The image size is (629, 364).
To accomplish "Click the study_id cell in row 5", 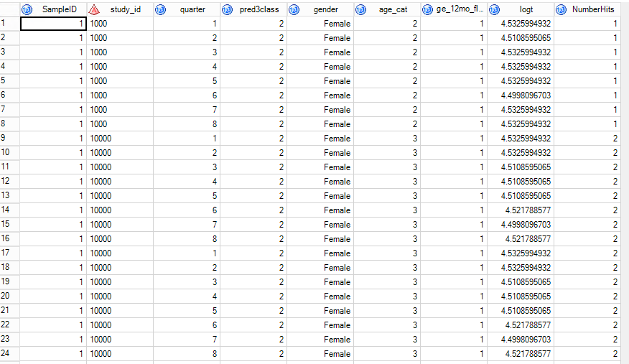I will coord(119,81).
